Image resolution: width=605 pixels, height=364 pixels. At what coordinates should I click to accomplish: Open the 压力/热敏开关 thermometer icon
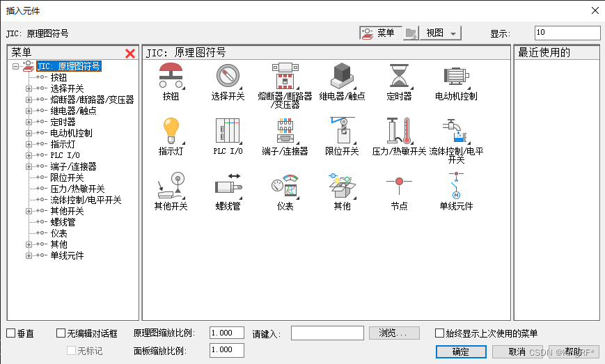point(400,131)
